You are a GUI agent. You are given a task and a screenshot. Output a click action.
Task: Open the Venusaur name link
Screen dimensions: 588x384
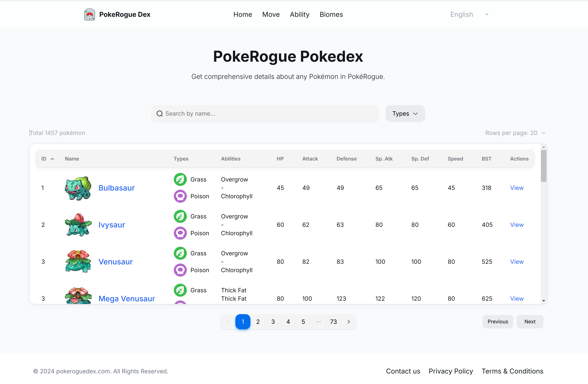click(x=115, y=261)
